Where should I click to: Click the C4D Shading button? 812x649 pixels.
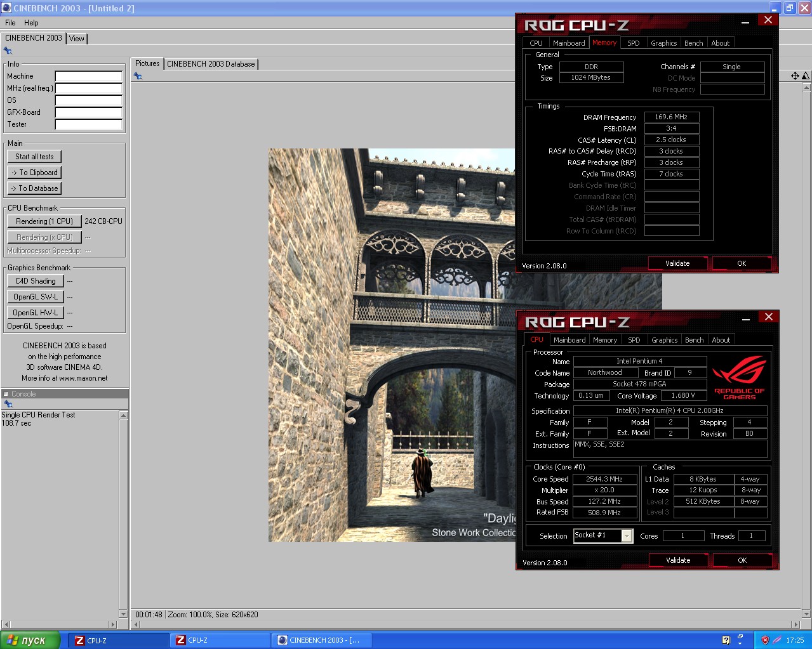pos(36,281)
